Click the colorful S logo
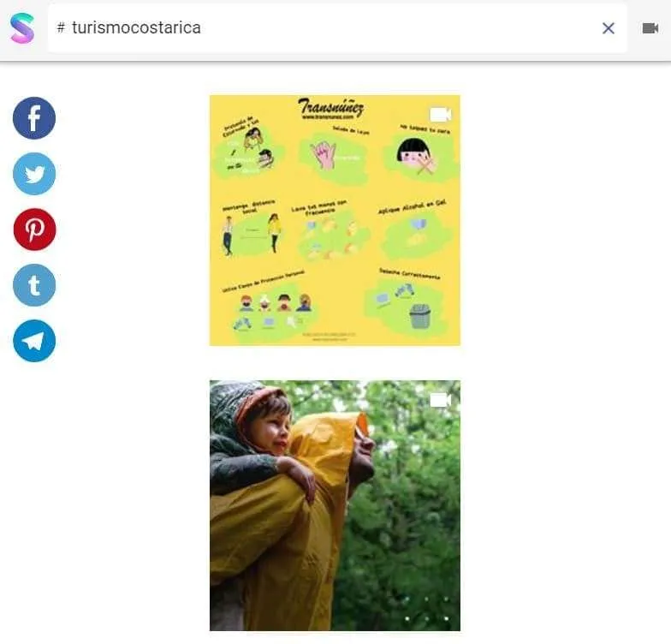671x644 pixels. coord(22,28)
